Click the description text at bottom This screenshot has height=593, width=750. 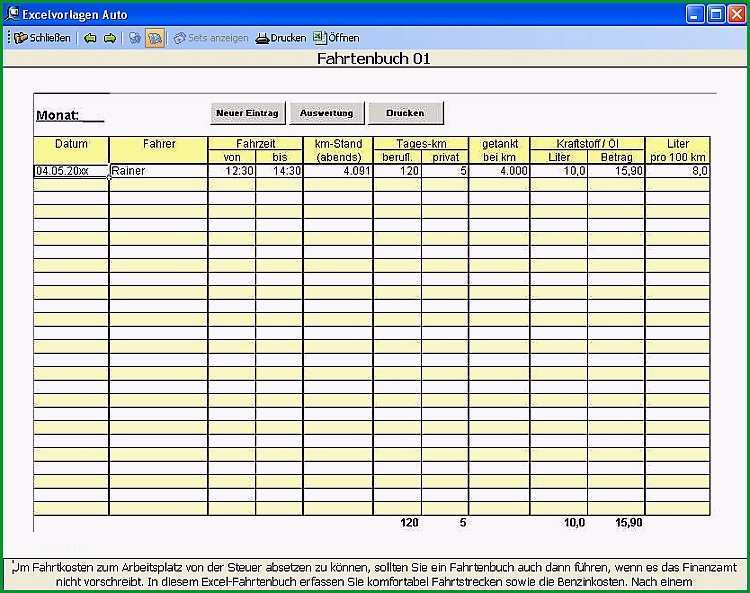tap(375, 575)
